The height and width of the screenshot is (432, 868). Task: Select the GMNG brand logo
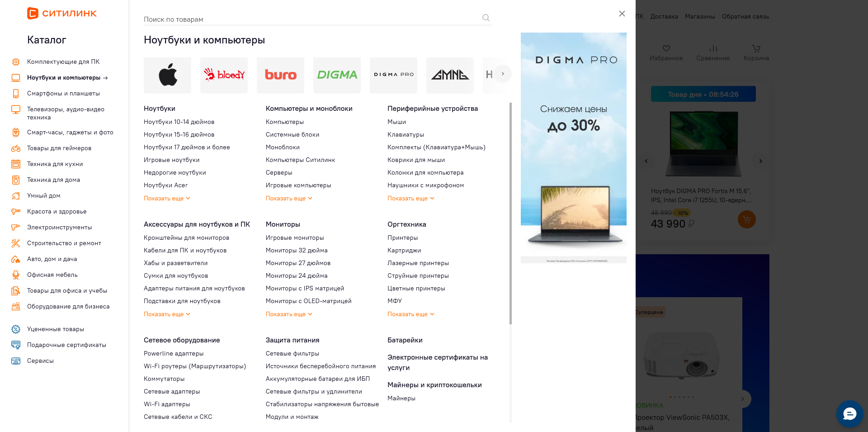pos(450,75)
